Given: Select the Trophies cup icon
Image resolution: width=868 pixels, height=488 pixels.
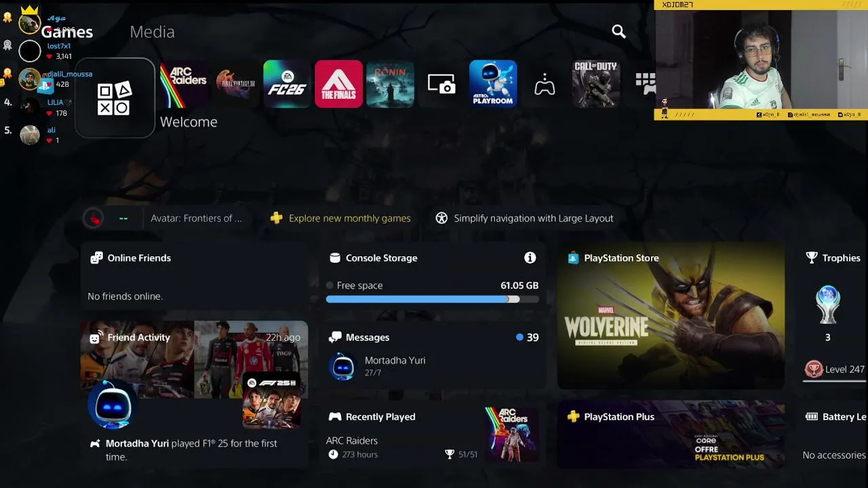Looking at the screenshot, I should (x=812, y=258).
